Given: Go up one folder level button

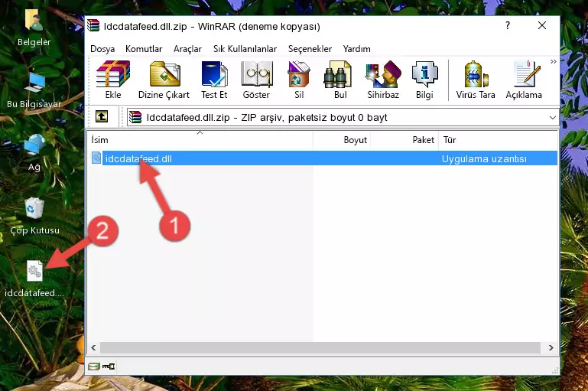Looking at the screenshot, I should tap(102, 117).
